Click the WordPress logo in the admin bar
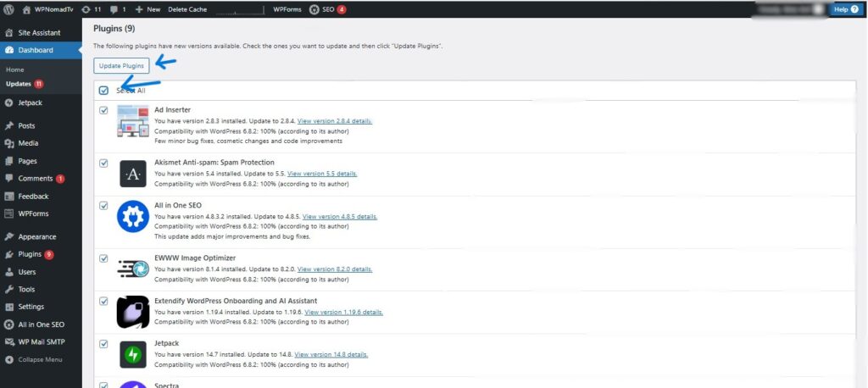This screenshot has height=388, width=868. click(x=8, y=9)
